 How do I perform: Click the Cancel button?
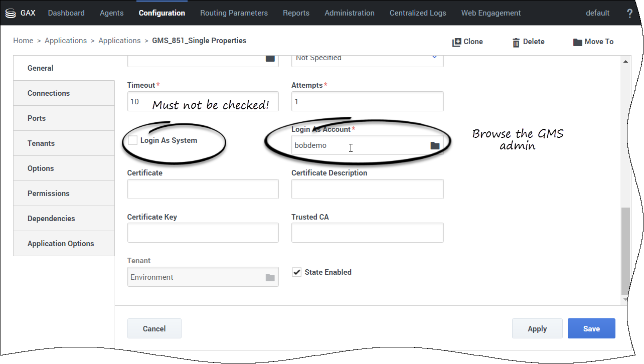(154, 329)
